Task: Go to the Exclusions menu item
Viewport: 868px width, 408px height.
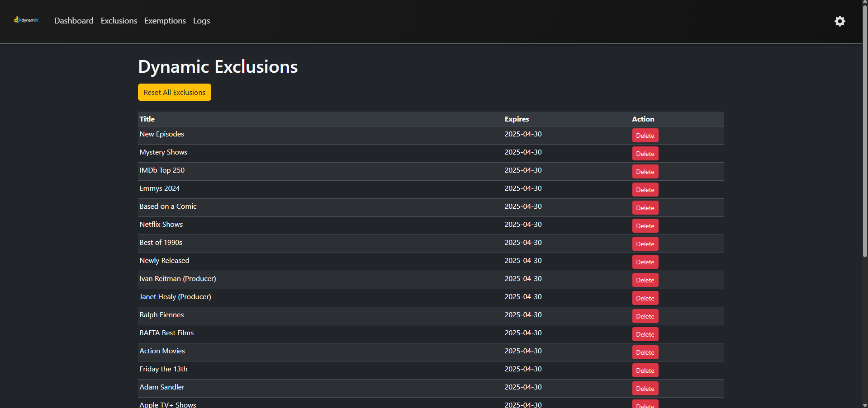Action: pos(119,21)
